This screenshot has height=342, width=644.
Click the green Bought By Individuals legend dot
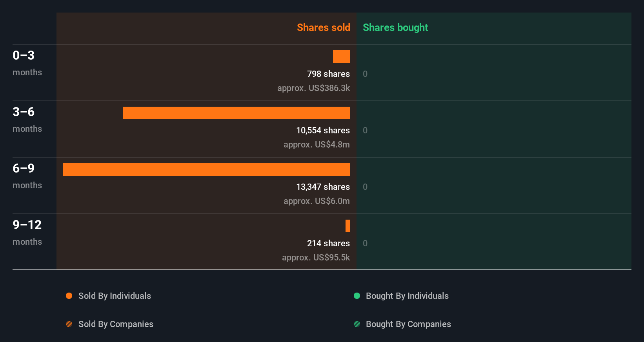[x=357, y=296]
